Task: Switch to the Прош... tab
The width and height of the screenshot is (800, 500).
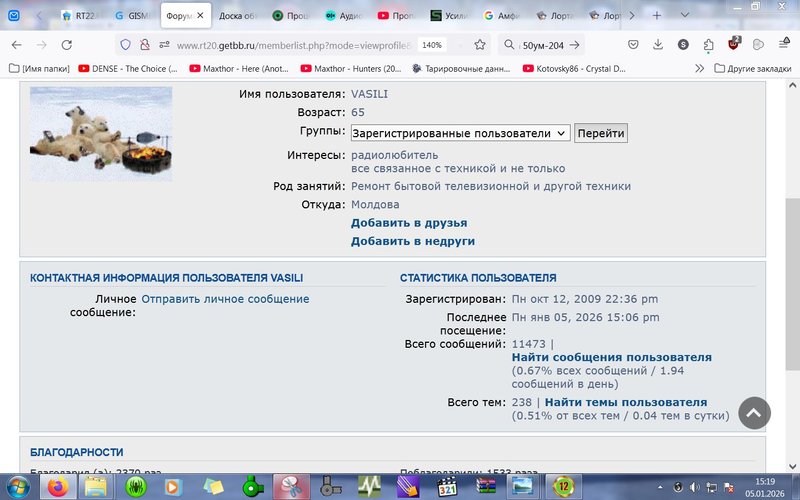Action: pos(290,16)
